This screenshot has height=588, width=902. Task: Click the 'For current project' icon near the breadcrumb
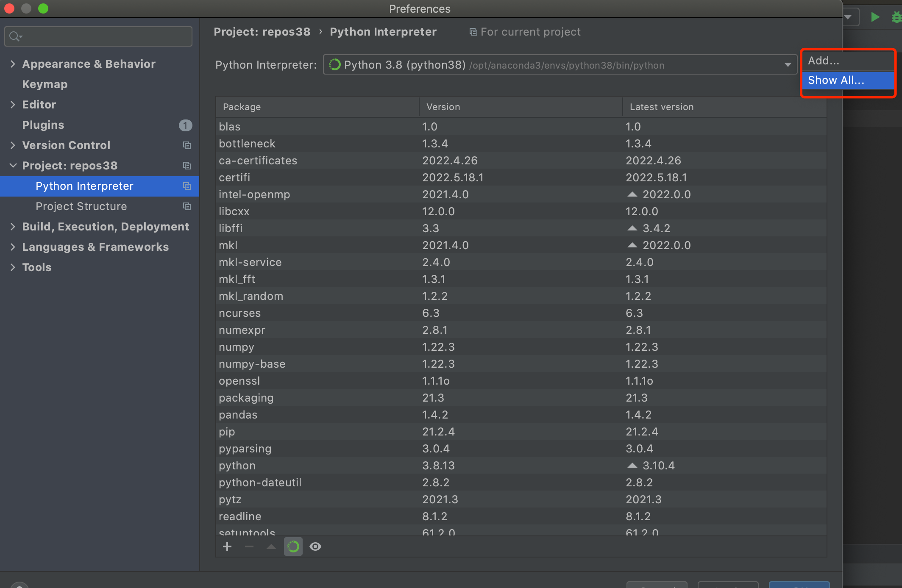click(x=473, y=31)
